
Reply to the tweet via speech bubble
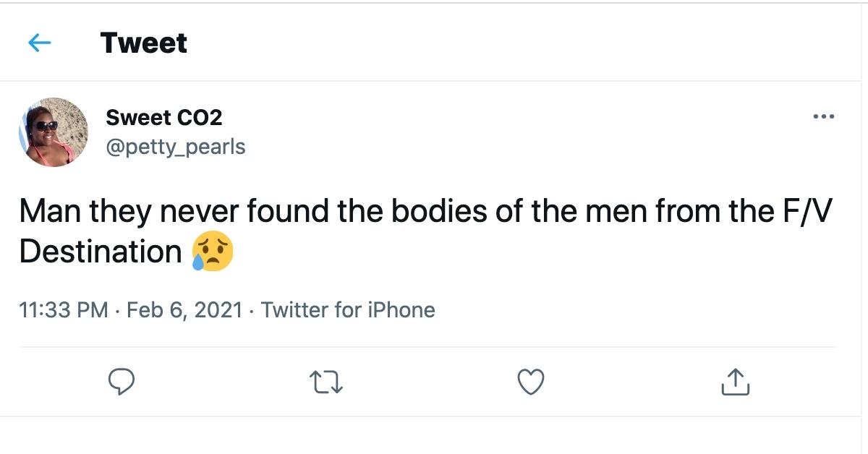[122, 382]
